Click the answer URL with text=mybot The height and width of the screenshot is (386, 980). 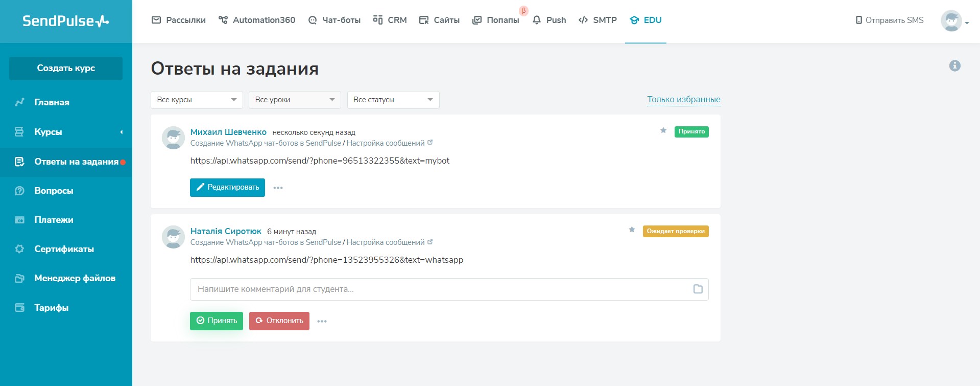(x=320, y=161)
